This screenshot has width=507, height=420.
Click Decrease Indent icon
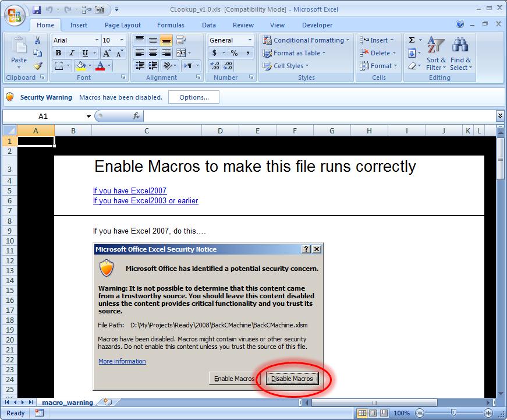[x=139, y=66]
